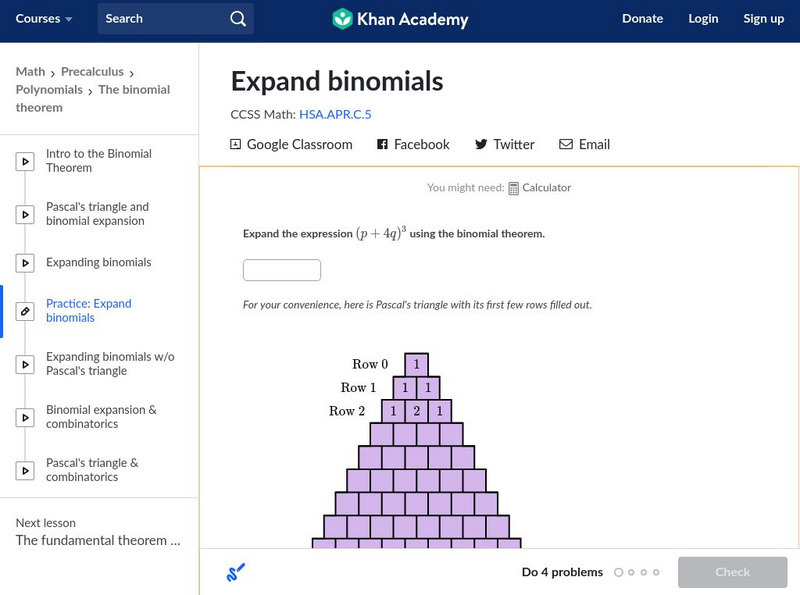The image size is (800, 595).
Task: Share the exercise via Email
Action: tap(584, 144)
